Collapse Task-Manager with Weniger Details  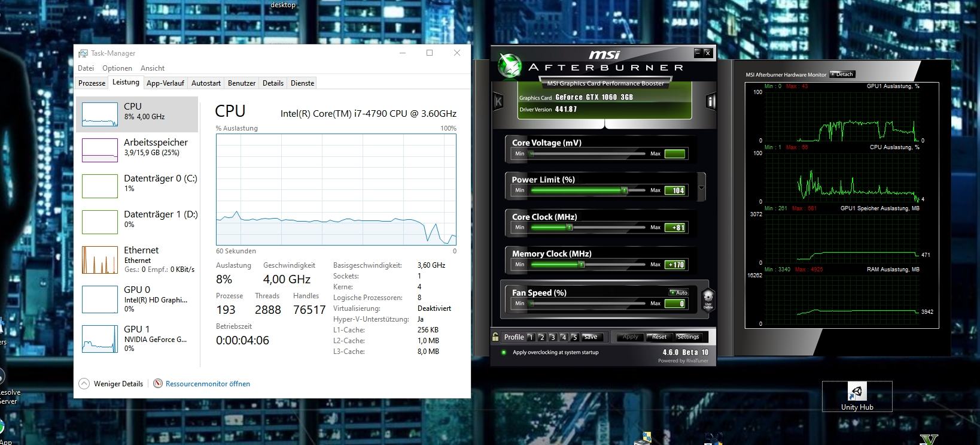(111, 383)
